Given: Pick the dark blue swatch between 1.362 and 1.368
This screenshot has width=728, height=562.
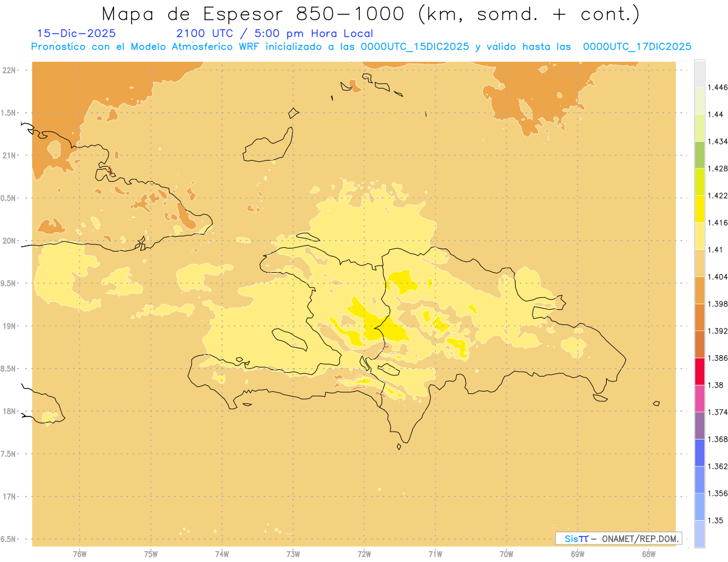Looking at the screenshot, I should 699,452.
